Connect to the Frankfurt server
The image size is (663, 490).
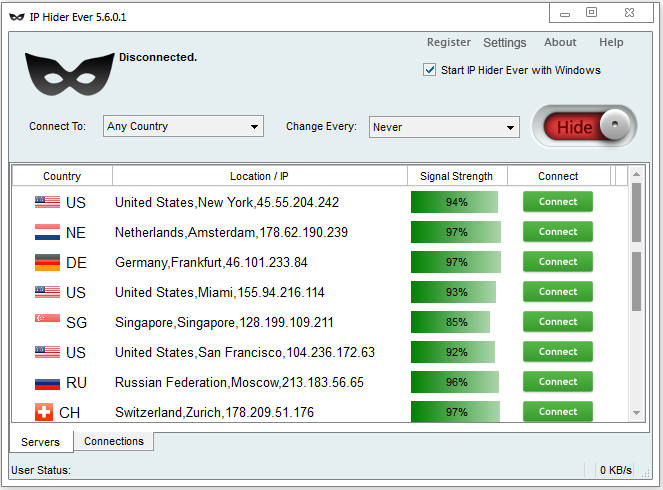coord(558,262)
